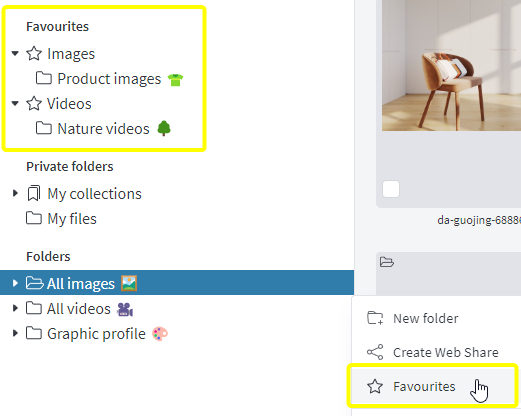
Task: Click the share icon beside Create Web Share
Action: 375,352
